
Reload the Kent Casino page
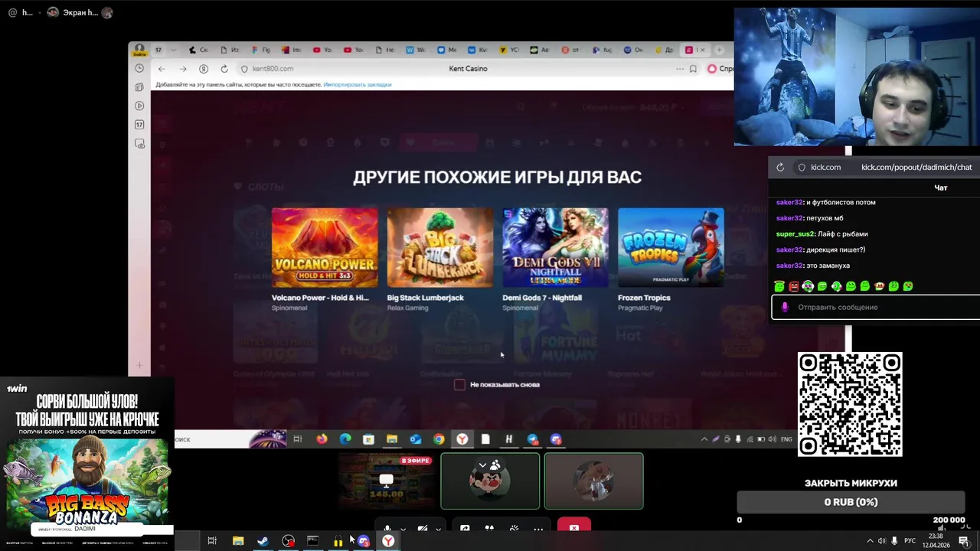(224, 69)
